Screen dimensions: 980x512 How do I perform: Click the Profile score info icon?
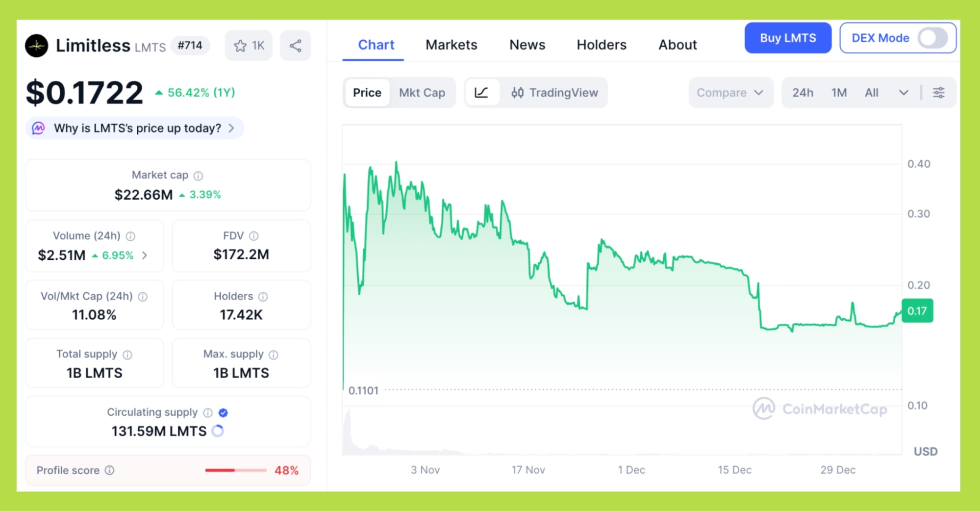click(x=110, y=470)
